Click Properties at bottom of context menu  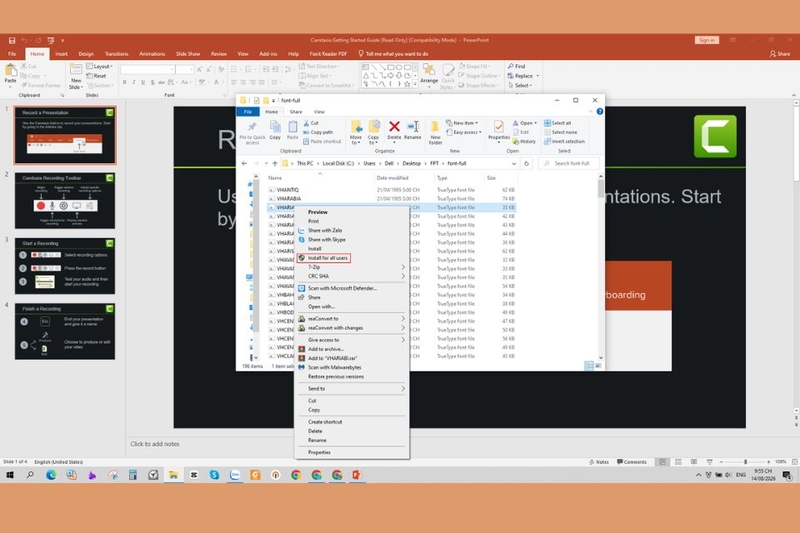319,452
